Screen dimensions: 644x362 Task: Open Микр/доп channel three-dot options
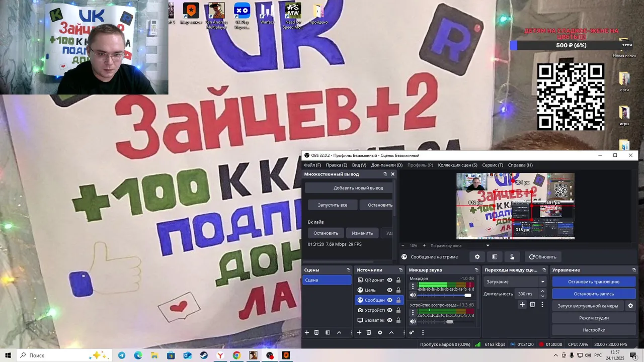[x=413, y=286]
